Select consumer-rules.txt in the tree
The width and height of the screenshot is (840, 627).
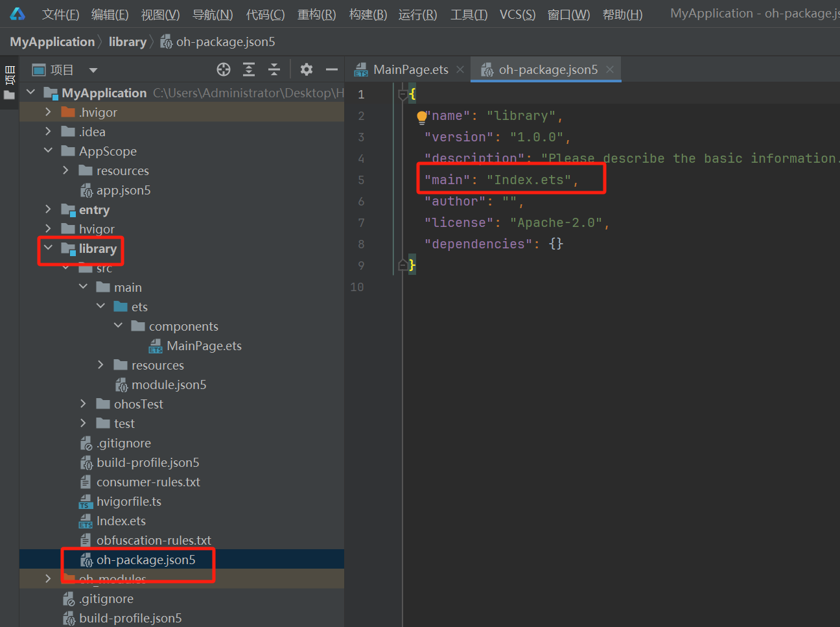pyautogui.click(x=148, y=482)
